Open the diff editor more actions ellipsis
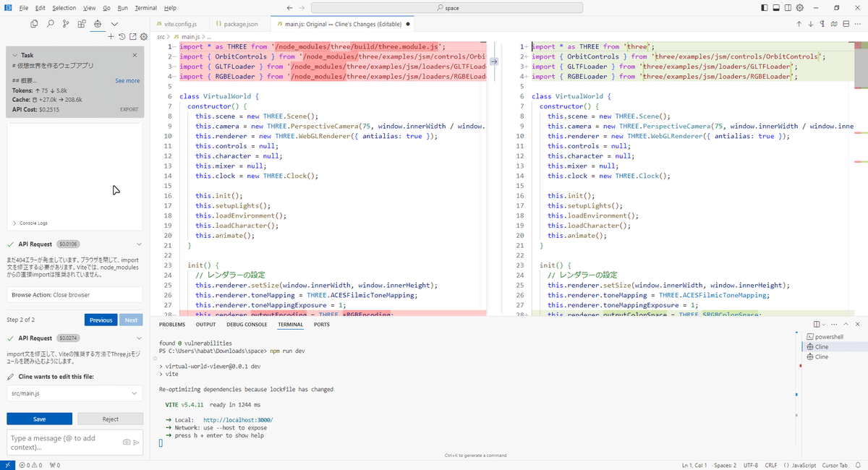The width and height of the screenshot is (868, 470). [859, 24]
